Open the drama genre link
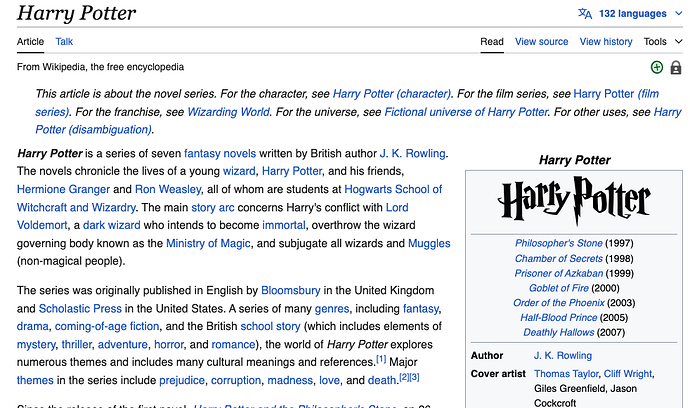 [x=33, y=326]
